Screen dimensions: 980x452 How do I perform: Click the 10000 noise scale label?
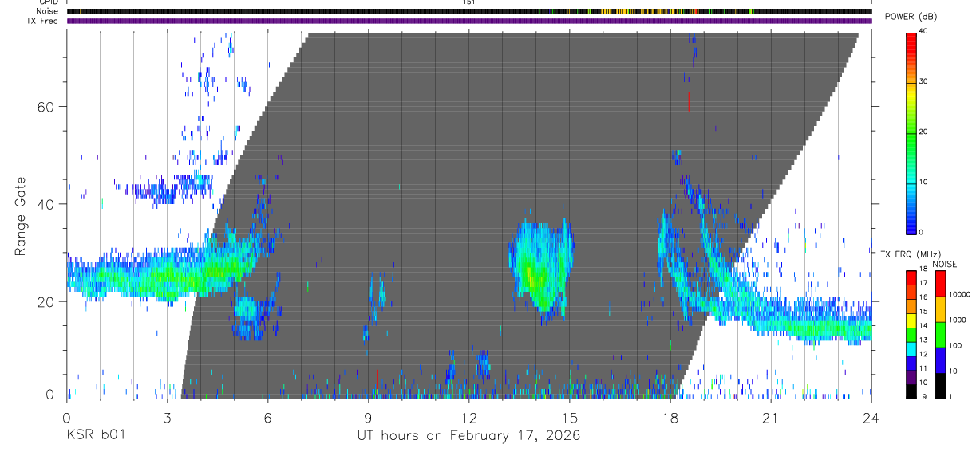[960, 294]
